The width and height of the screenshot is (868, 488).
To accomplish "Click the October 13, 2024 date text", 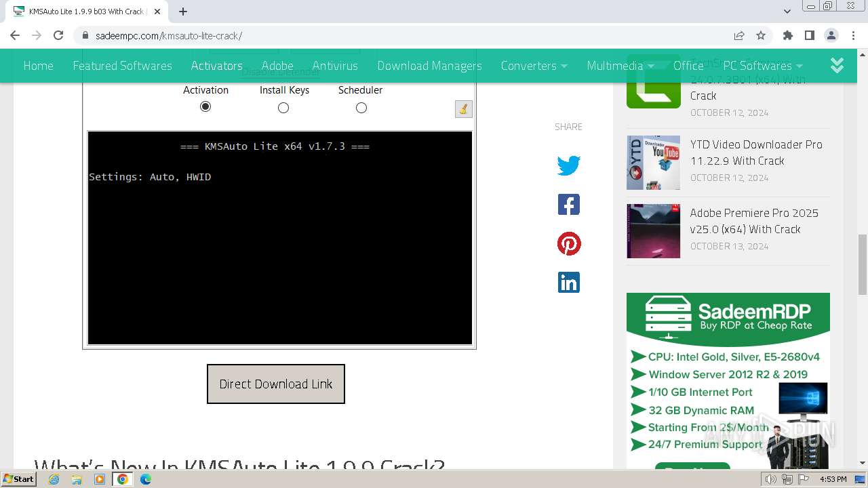I will (729, 246).
